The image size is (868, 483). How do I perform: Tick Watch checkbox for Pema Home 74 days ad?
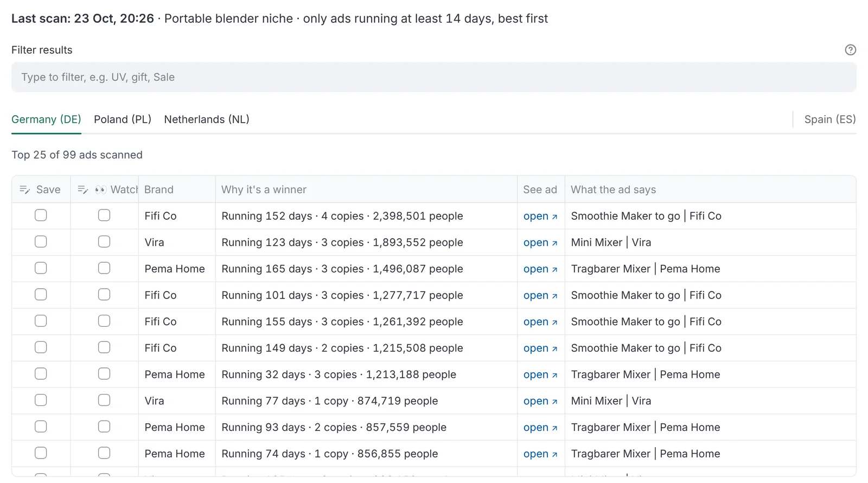(x=104, y=453)
